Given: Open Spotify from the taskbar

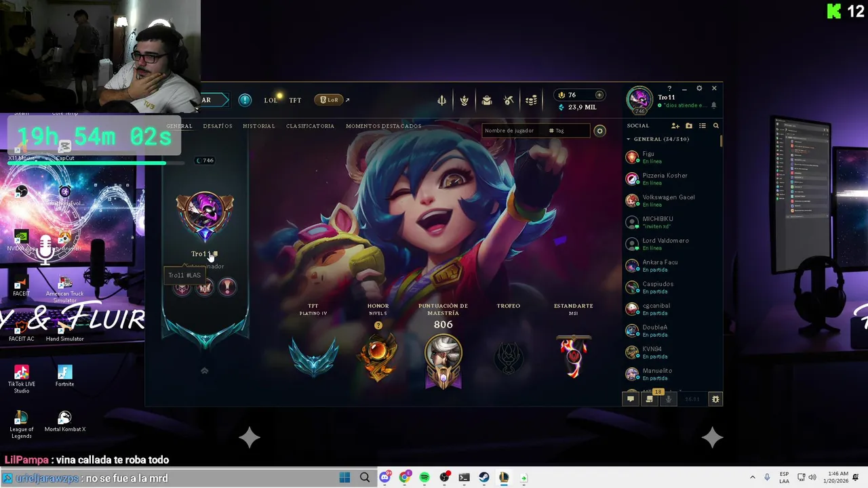Looking at the screenshot, I should (x=425, y=478).
